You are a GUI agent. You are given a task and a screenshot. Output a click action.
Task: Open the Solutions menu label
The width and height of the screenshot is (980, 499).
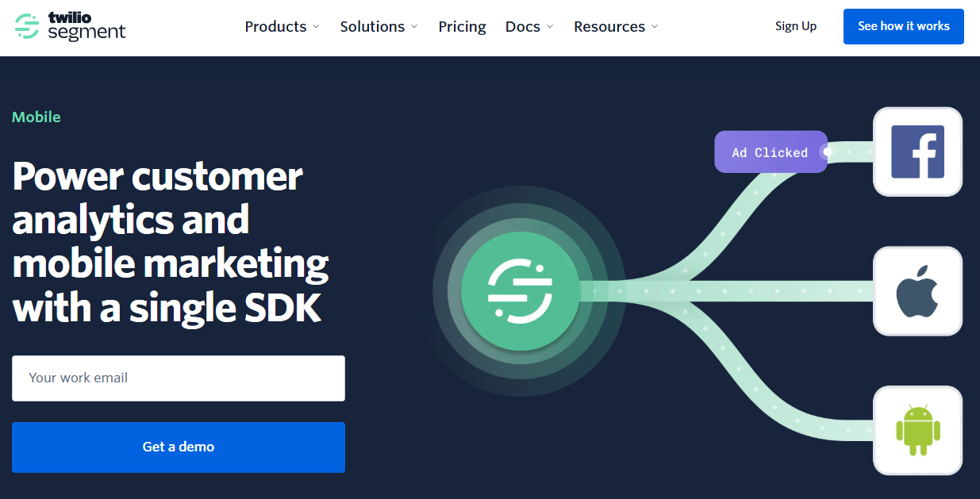372,26
